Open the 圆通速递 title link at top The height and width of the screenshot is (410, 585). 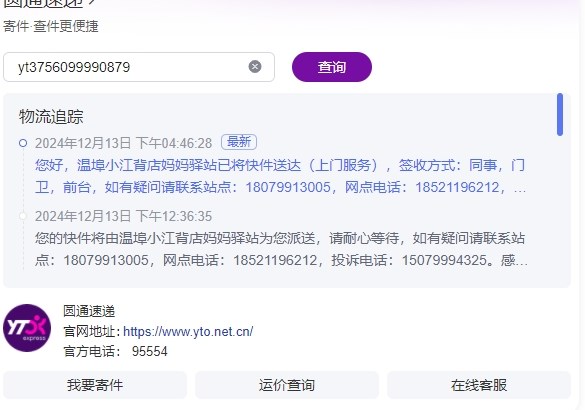49,3
